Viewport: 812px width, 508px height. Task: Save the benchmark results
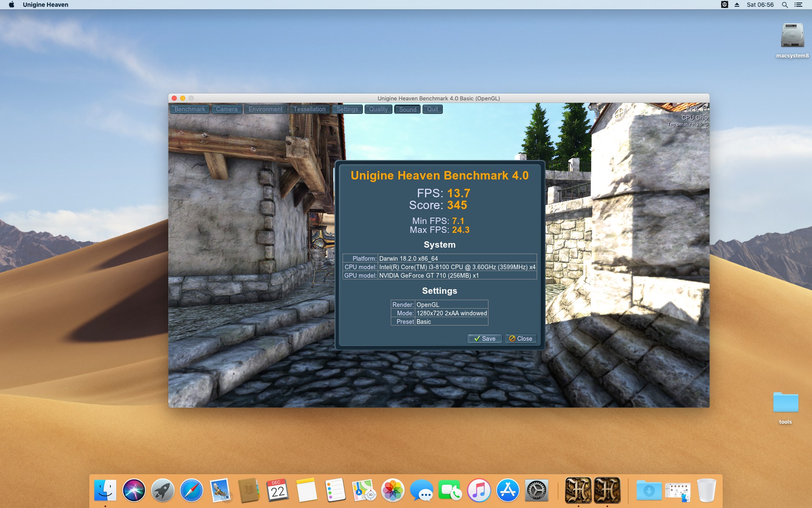point(485,339)
